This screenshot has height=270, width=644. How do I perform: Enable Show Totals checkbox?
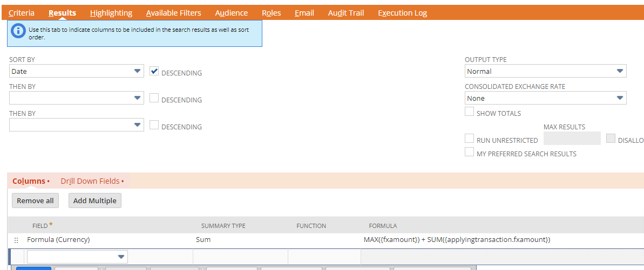click(x=469, y=112)
